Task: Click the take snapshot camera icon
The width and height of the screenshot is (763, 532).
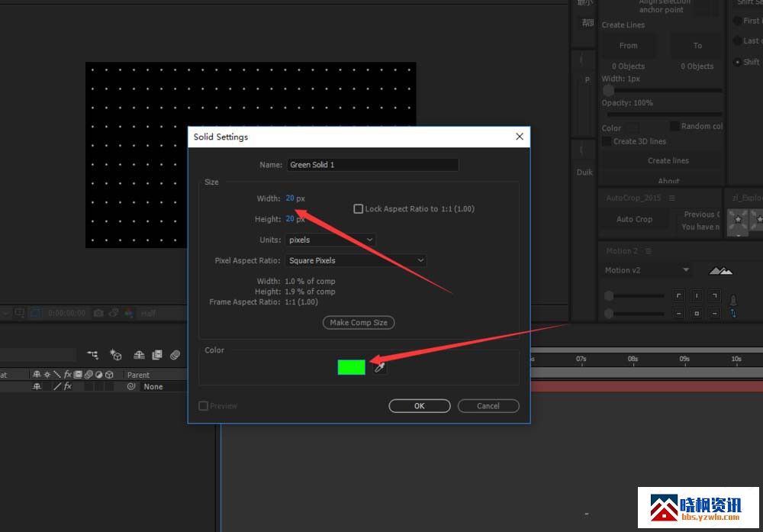Action: (x=98, y=313)
